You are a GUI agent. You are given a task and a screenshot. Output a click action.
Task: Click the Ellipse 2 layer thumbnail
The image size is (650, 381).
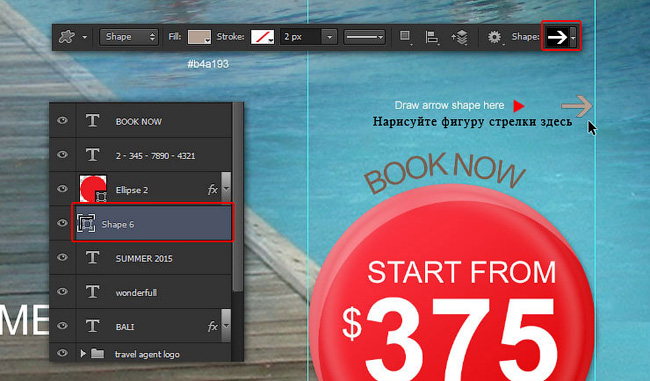pos(93,189)
